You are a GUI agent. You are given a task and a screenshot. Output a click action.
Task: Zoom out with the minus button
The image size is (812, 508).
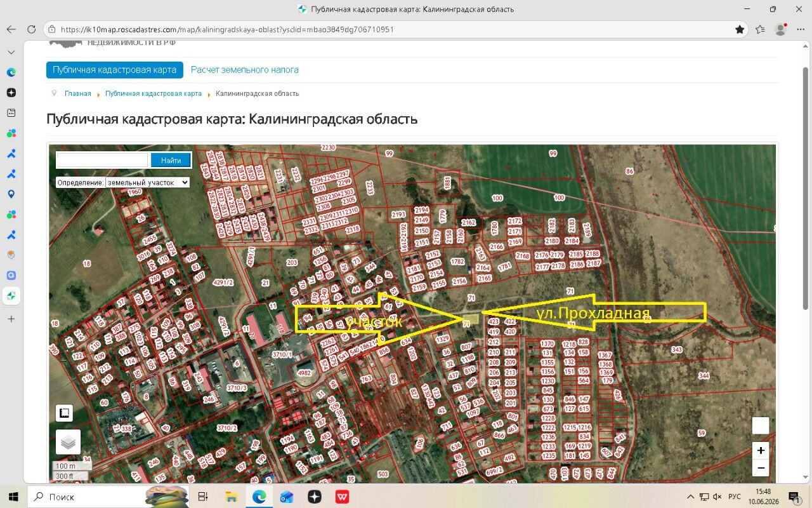[x=761, y=468]
